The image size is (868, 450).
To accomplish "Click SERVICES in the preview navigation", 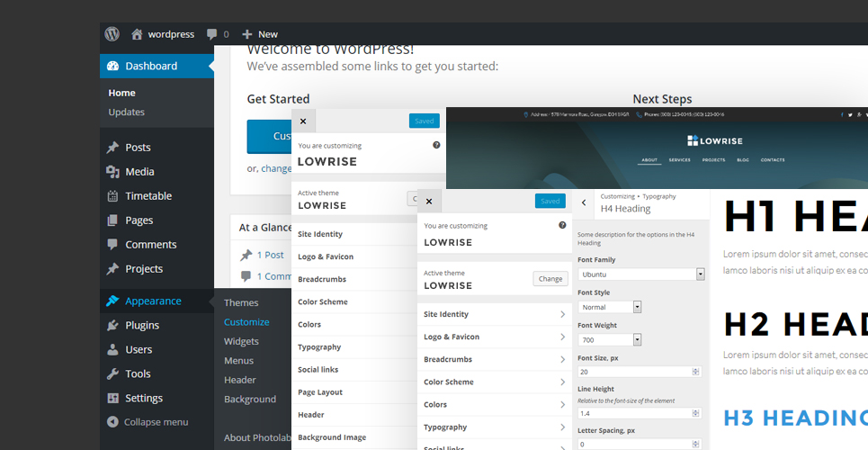I will (679, 160).
